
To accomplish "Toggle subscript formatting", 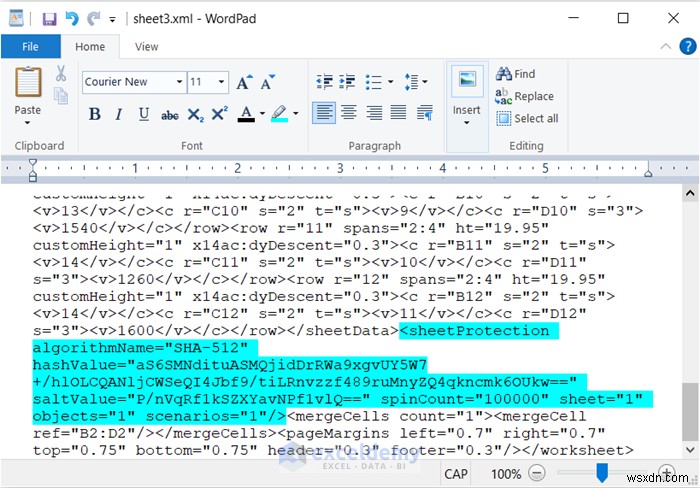I will (195, 115).
